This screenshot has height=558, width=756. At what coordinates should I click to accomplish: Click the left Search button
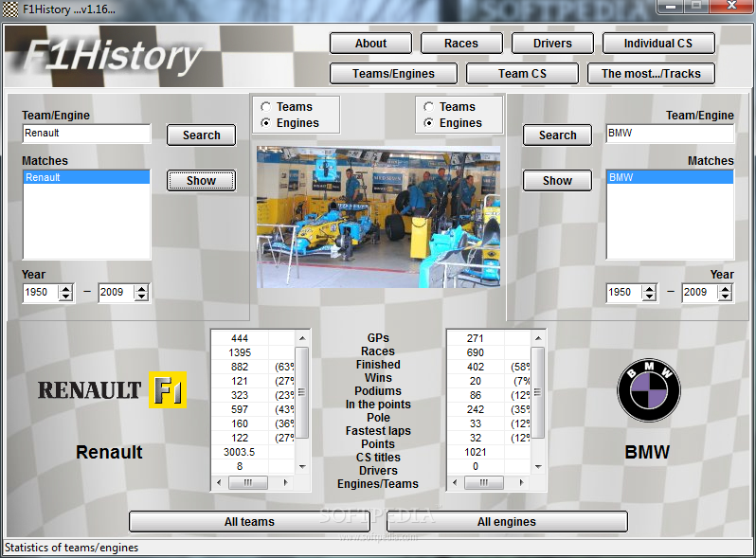point(202,135)
